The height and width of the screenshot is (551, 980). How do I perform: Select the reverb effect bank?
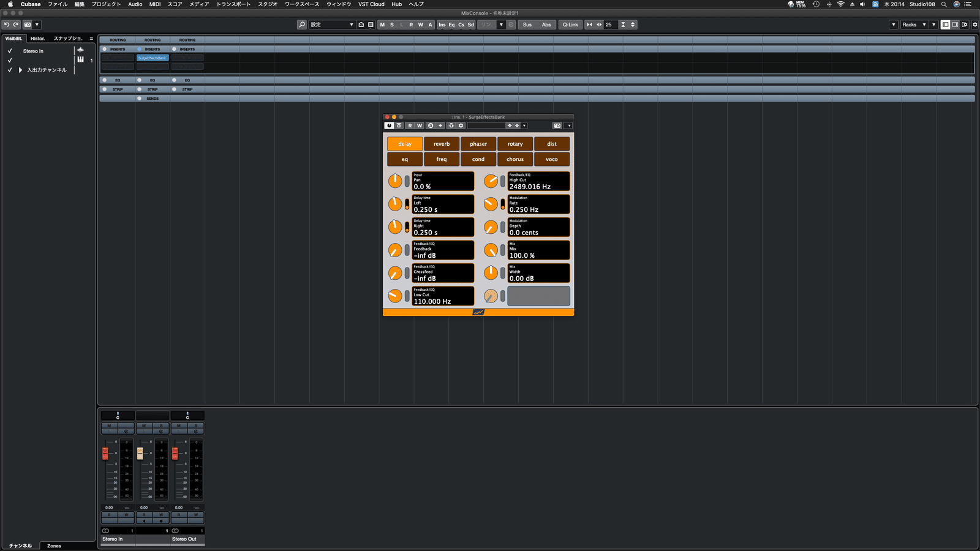click(442, 143)
